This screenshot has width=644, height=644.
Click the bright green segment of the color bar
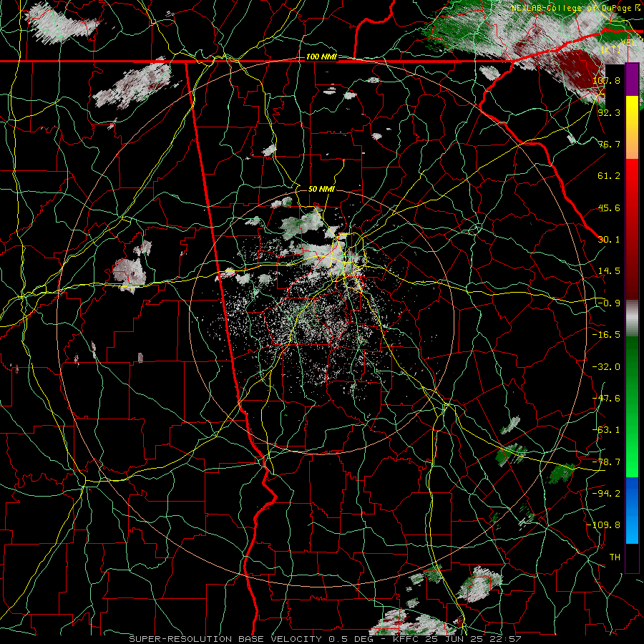(x=632, y=444)
